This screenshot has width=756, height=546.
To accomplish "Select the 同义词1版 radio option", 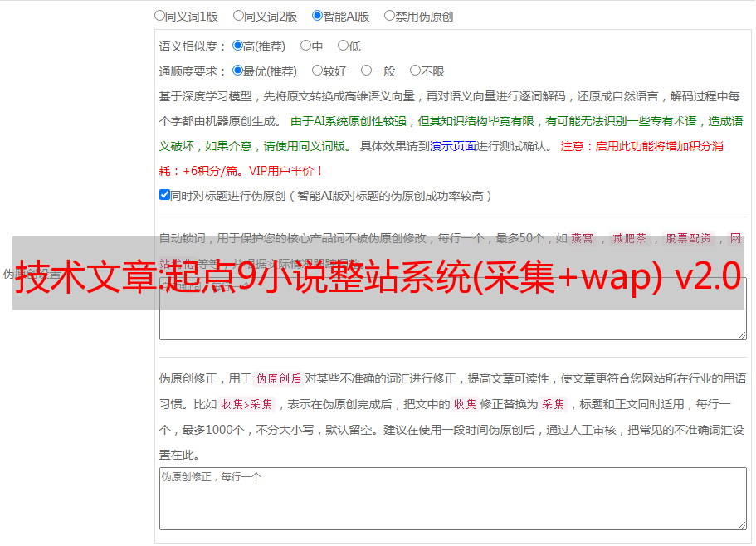I will pos(159,16).
